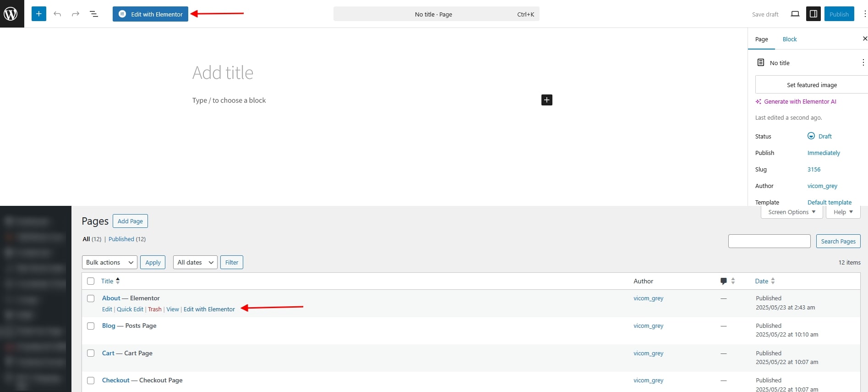Click the WordPress logo icon
868x392 pixels.
(x=11, y=14)
